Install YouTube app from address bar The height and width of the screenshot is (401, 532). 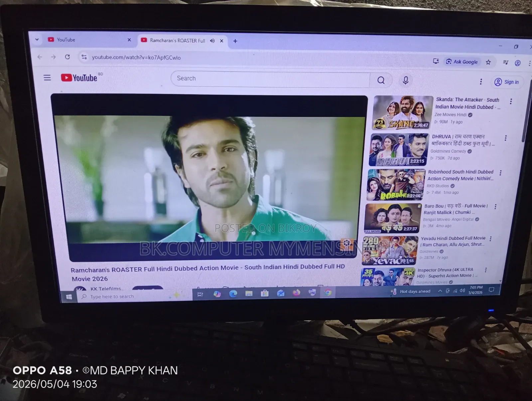click(x=436, y=61)
